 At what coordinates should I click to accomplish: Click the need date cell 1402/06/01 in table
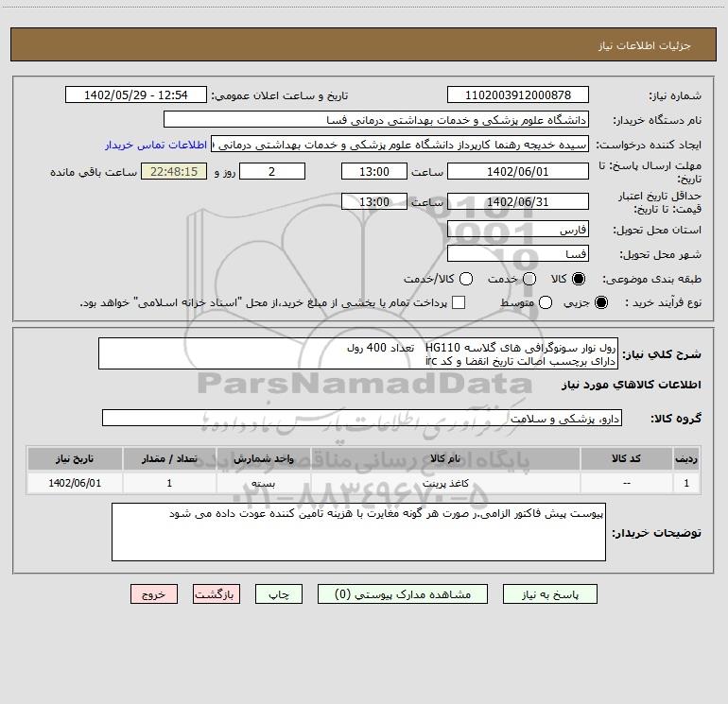coord(75,483)
